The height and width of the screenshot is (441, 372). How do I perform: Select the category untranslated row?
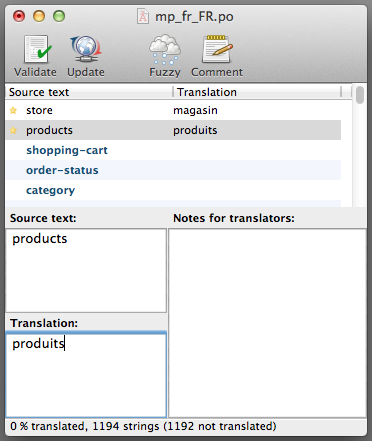[x=173, y=190]
